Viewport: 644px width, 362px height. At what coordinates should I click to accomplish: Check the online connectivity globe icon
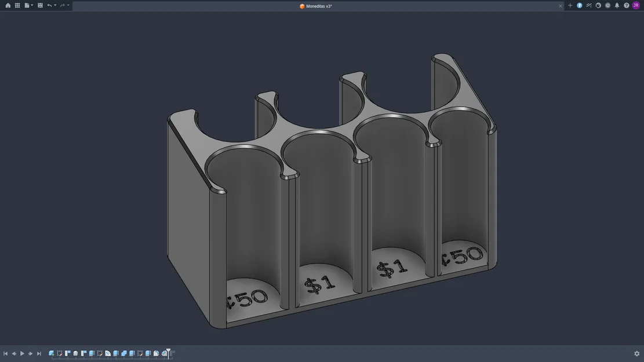[598, 6]
